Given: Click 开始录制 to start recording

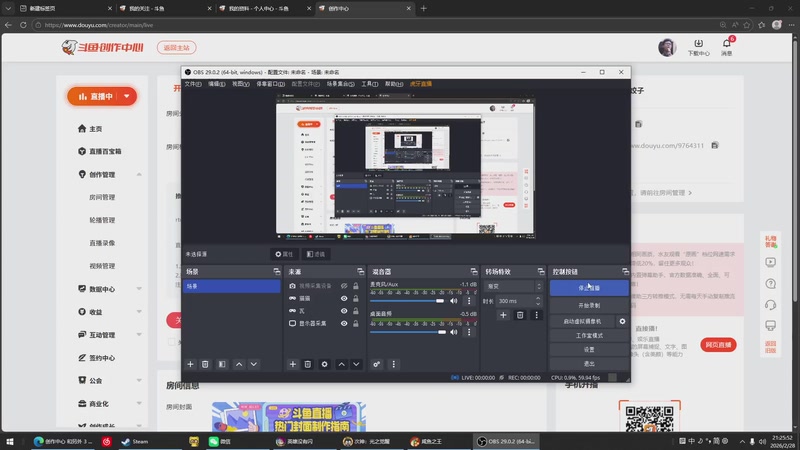Looking at the screenshot, I should point(589,305).
